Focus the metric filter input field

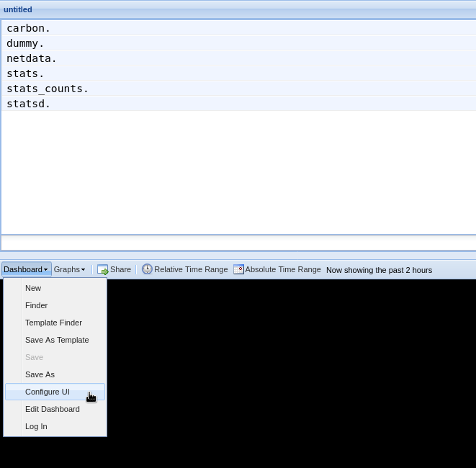pyautogui.click(x=238, y=243)
